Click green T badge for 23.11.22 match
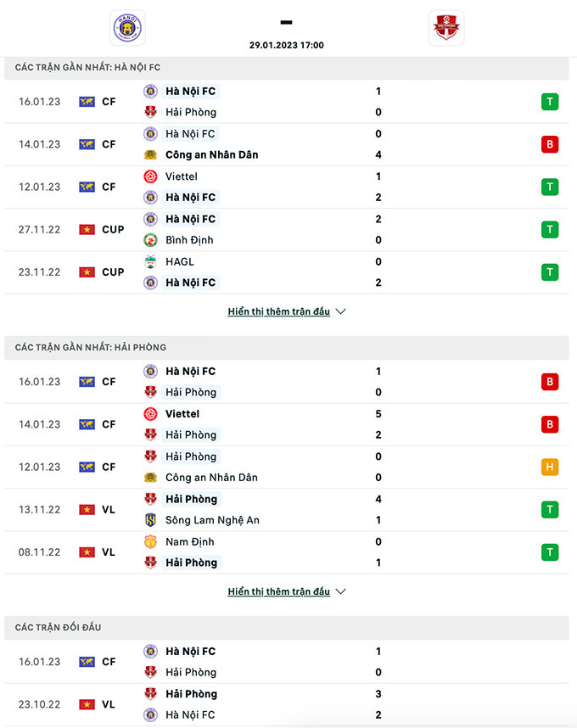The width and height of the screenshot is (577, 728). pos(550,272)
